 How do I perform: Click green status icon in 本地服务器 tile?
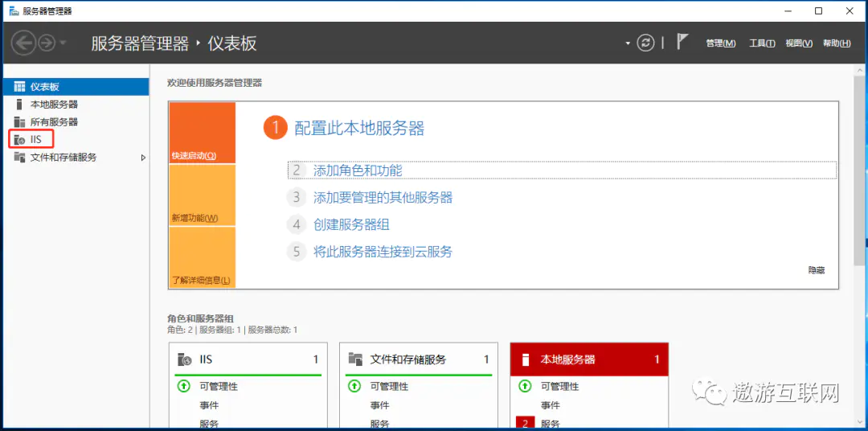(525, 386)
